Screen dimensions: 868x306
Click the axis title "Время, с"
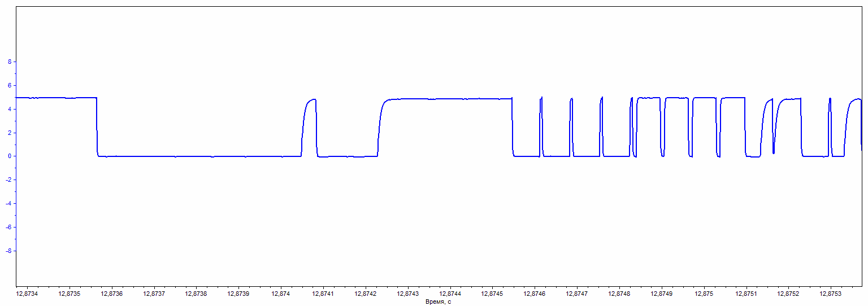[439, 302]
